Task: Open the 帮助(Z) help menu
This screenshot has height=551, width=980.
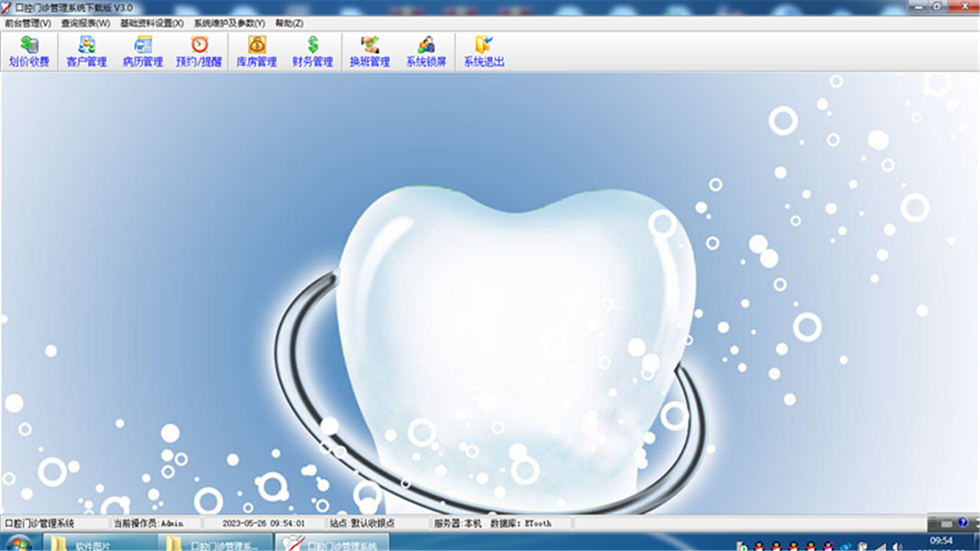Action: coord(289,24)
